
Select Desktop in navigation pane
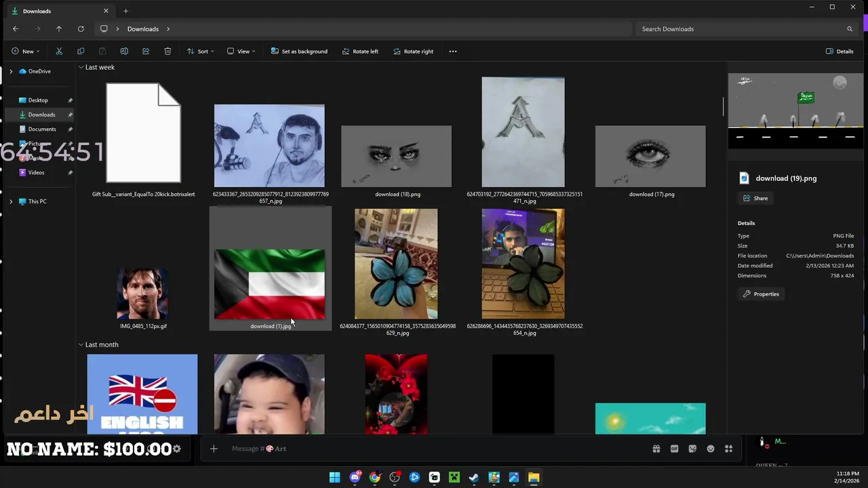tap(38, 100)
